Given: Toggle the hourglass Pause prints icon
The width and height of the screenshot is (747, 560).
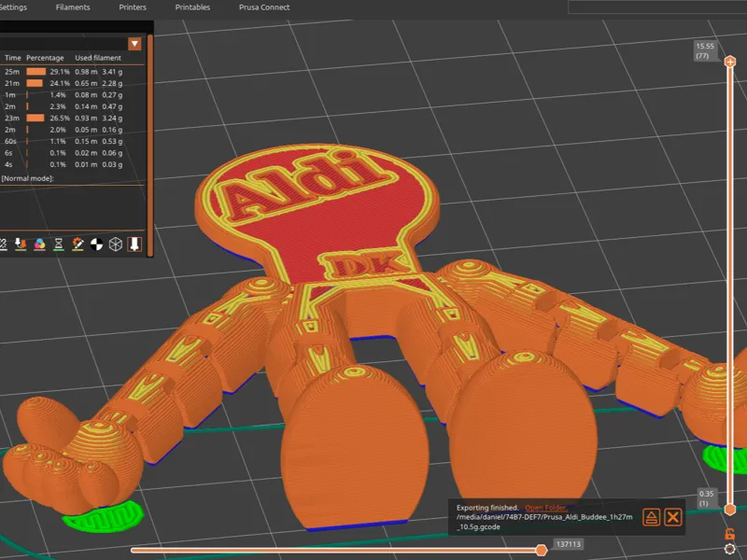Looking at the screenshot, I should point(58,245).
